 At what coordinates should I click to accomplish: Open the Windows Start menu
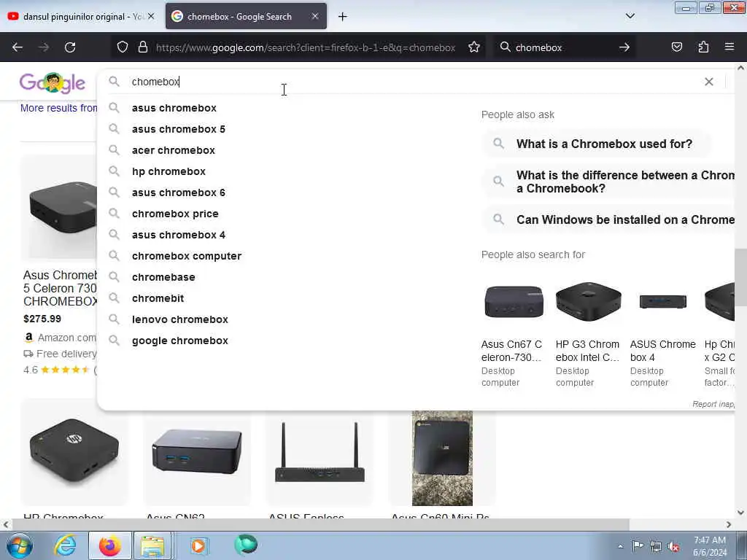(x=19, y=545)
